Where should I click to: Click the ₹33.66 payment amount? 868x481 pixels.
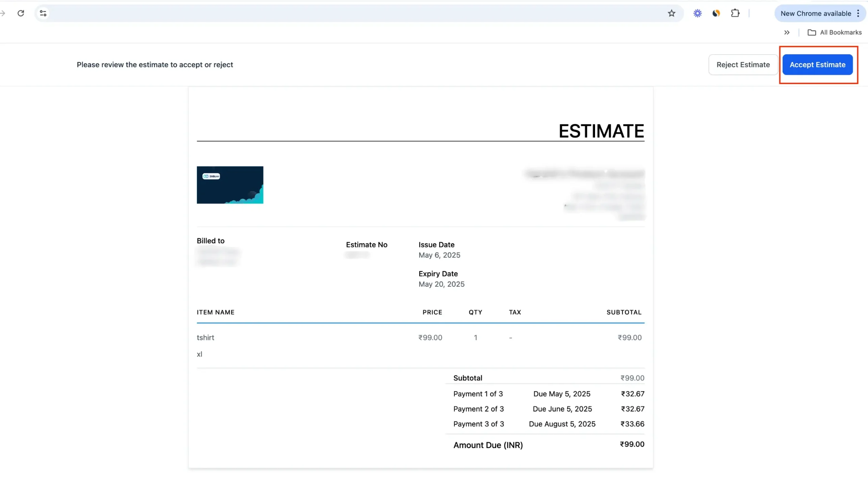coord(632,424)
